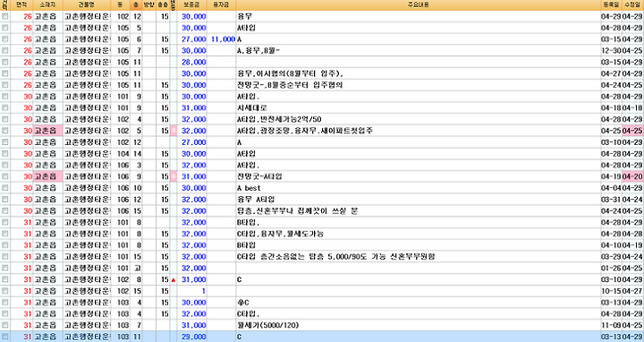Click the 11-09 등록일 cell

(x=611, y=325)
